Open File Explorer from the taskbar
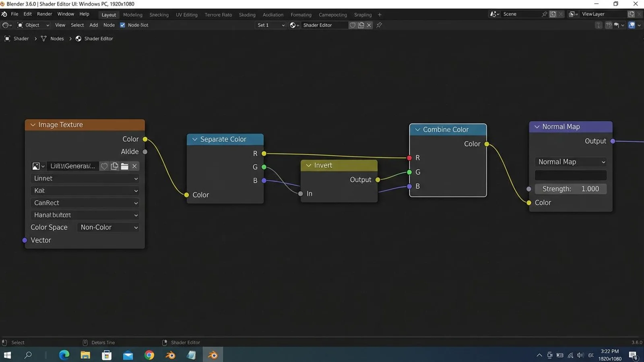 tap(85, 355)
